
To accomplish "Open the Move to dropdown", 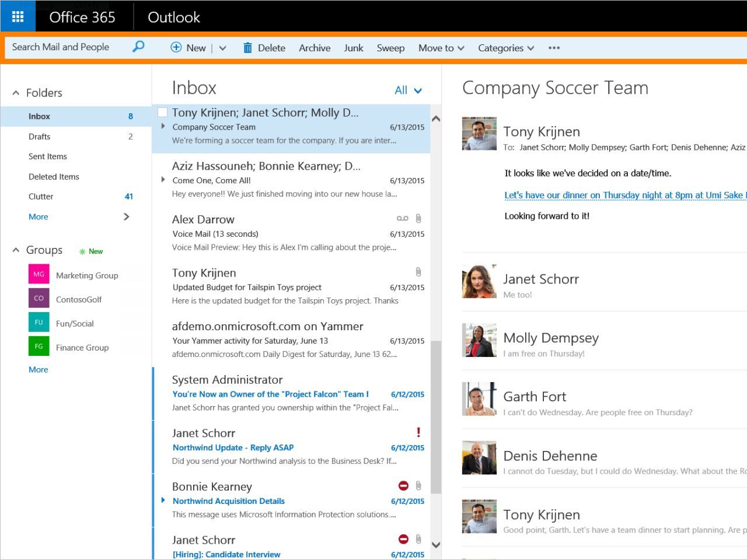I will (441, 48).
